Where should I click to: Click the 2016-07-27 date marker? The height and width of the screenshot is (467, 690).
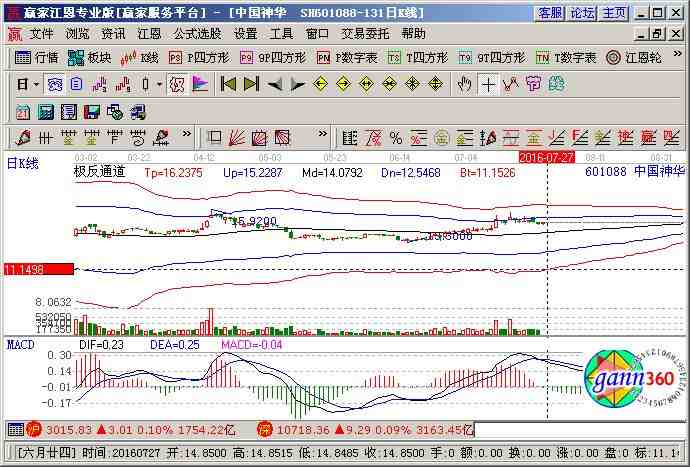[x=547, y=157]
